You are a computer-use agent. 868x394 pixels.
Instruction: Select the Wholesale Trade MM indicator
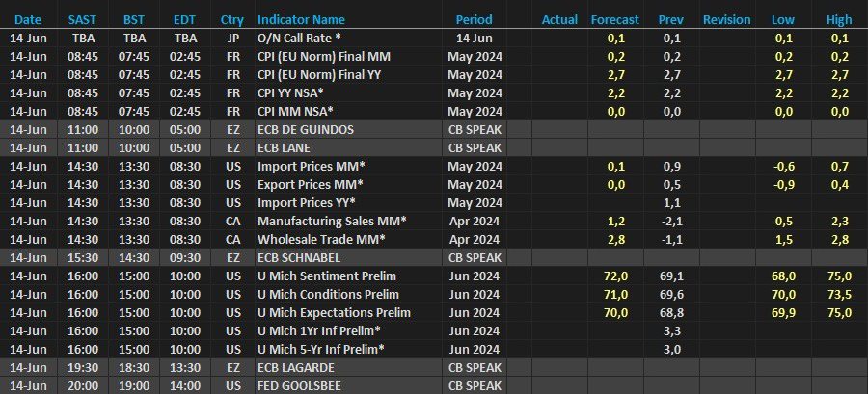[321, 239]
